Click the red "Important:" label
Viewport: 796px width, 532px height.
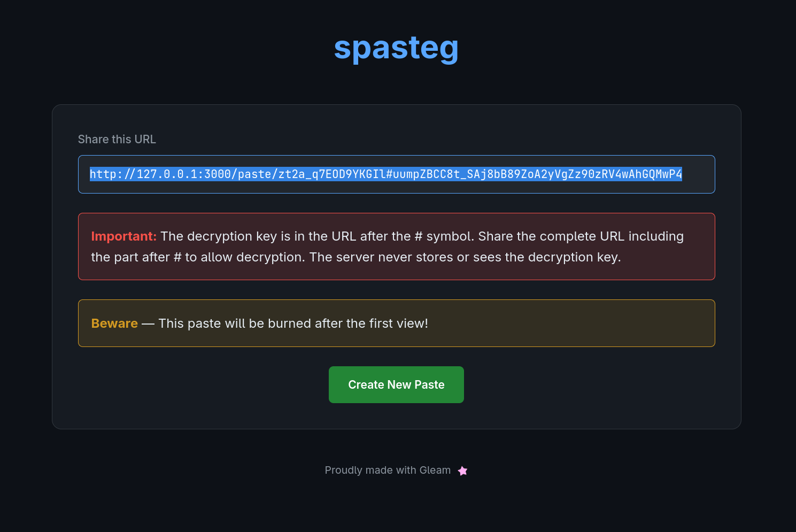point(123,236)
